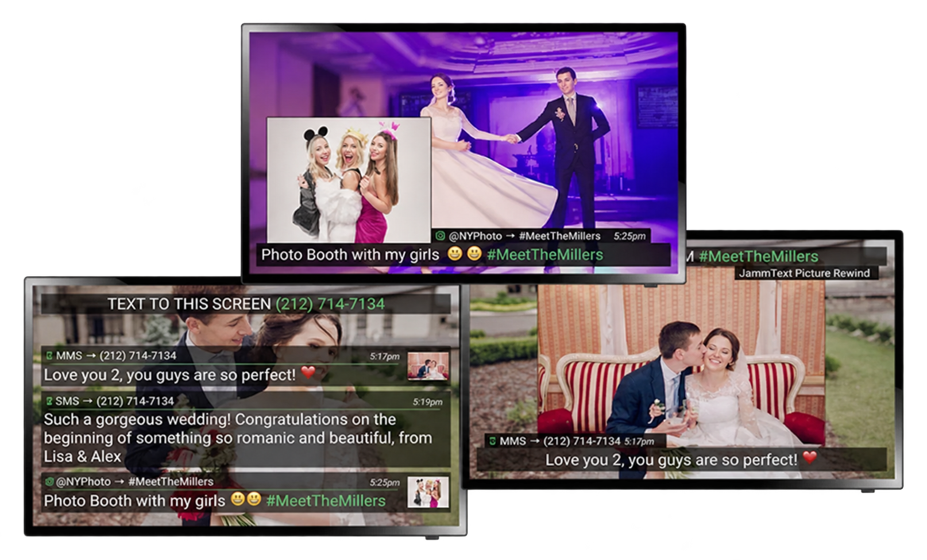Click '5:19pm' timestamp on left screen

[x=427, y=401]
